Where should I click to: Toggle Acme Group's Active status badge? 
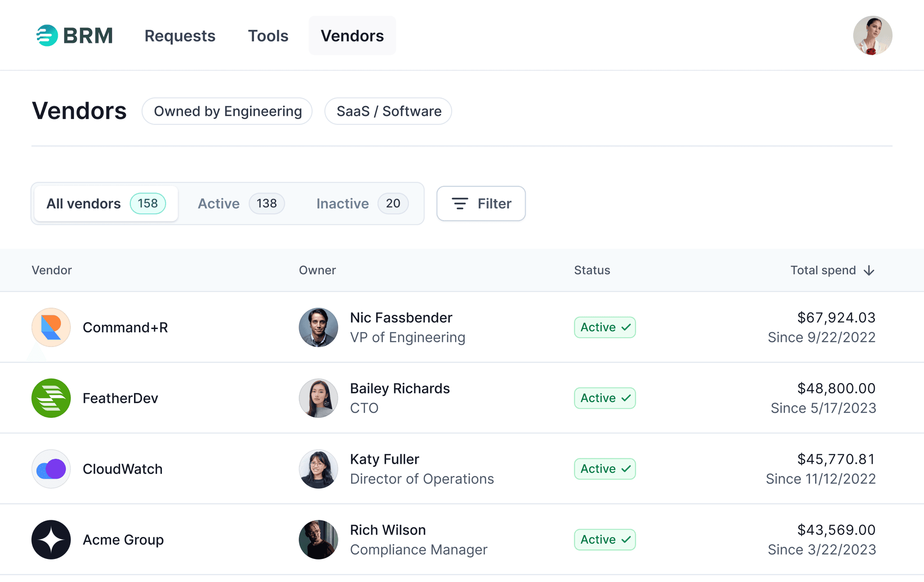(605, 540)
